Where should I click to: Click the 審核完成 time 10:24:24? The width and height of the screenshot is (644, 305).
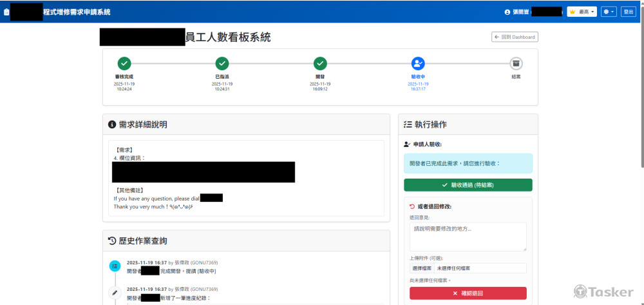(124, 89)
